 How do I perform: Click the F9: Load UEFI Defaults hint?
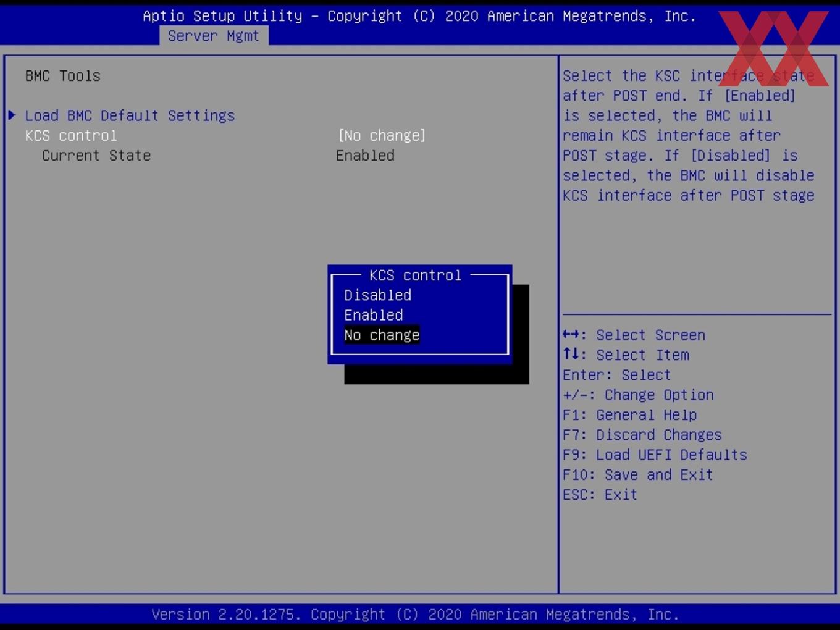655,455
